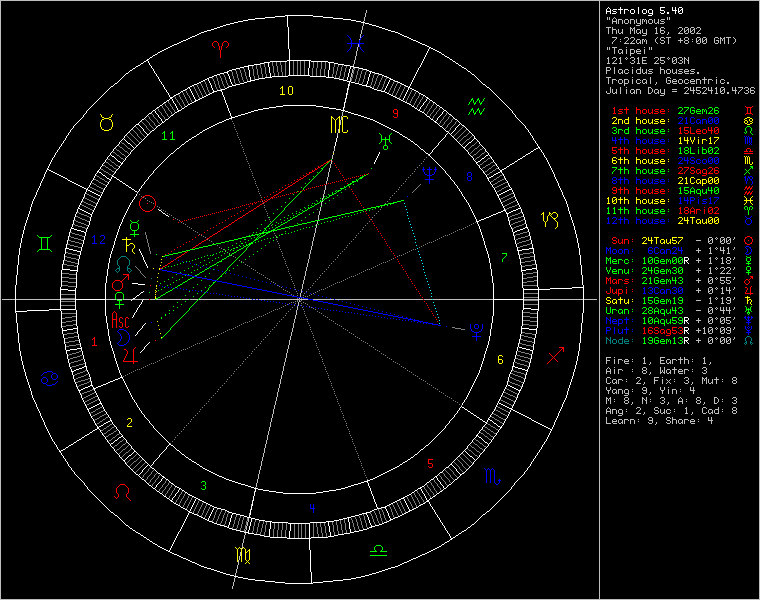Select the blue Pluto glyph in house 6
Screen dimensions: 760x600
[481, 329]
